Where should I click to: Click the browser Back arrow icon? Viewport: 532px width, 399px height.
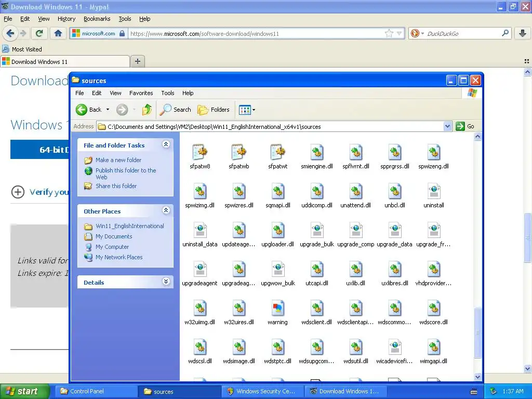point(10,33)
